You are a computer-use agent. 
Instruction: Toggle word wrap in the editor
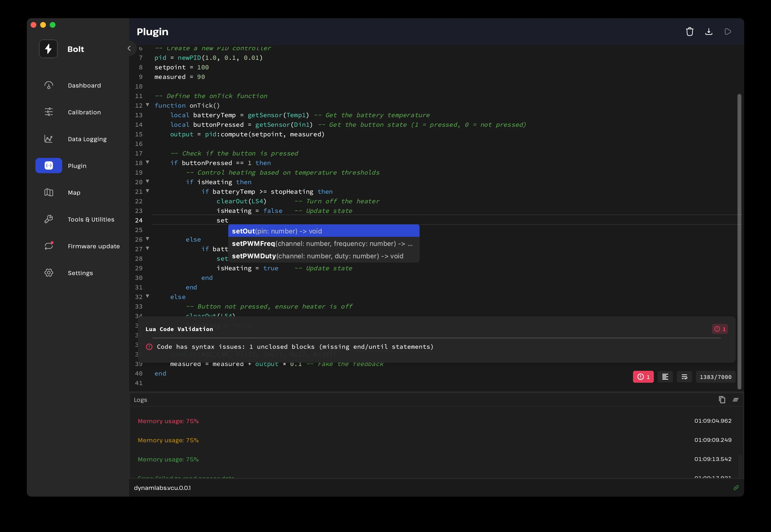tap(684, 377)
